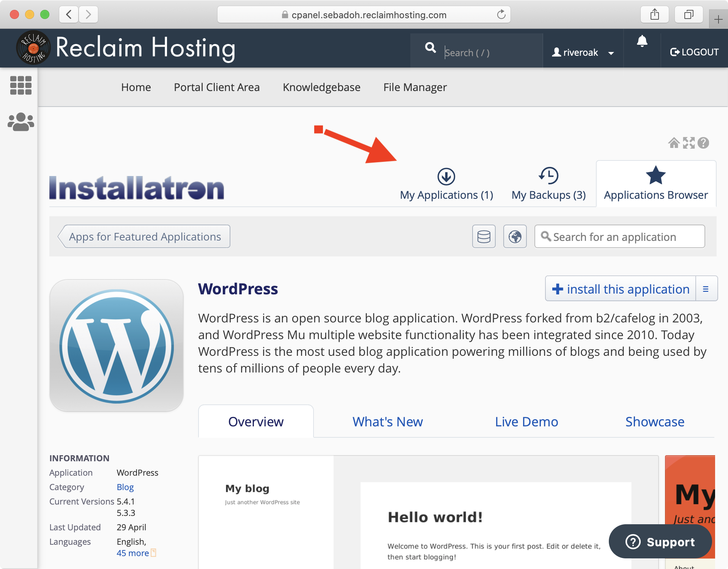Viewport: 728px width, 569px height.
Task: Go back to Apps for Featured Applications
Action: (x=144, y=236)
